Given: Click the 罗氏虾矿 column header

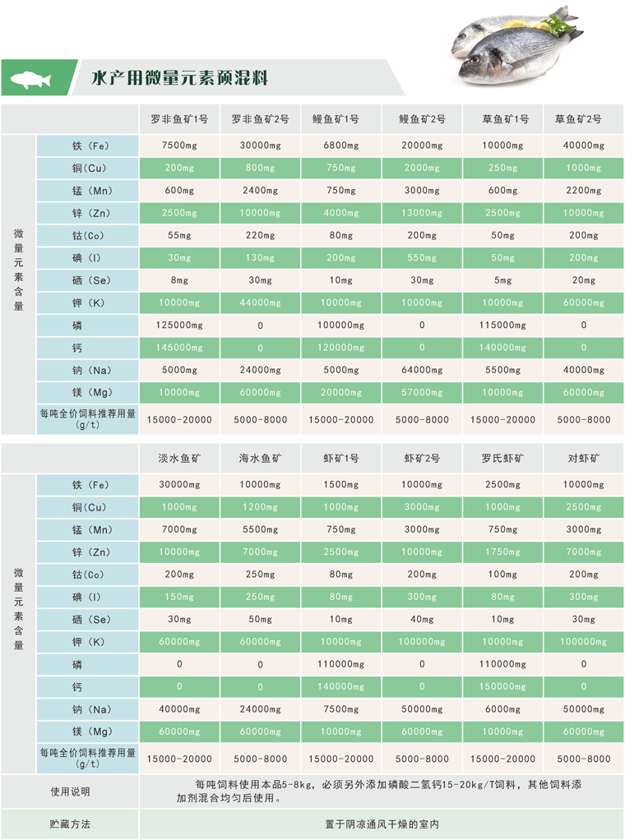Looking at the screenshot, I should tap(502, 458).
